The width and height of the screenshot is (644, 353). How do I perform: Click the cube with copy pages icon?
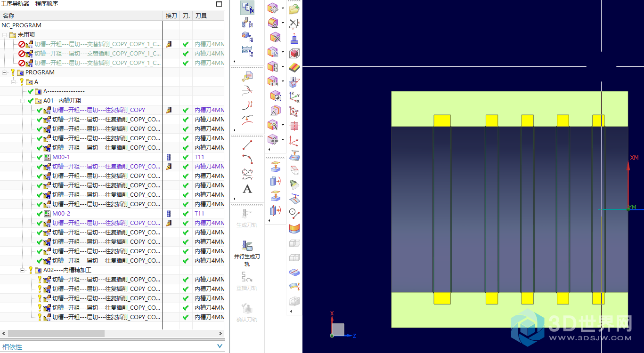[x=273, y=52]
